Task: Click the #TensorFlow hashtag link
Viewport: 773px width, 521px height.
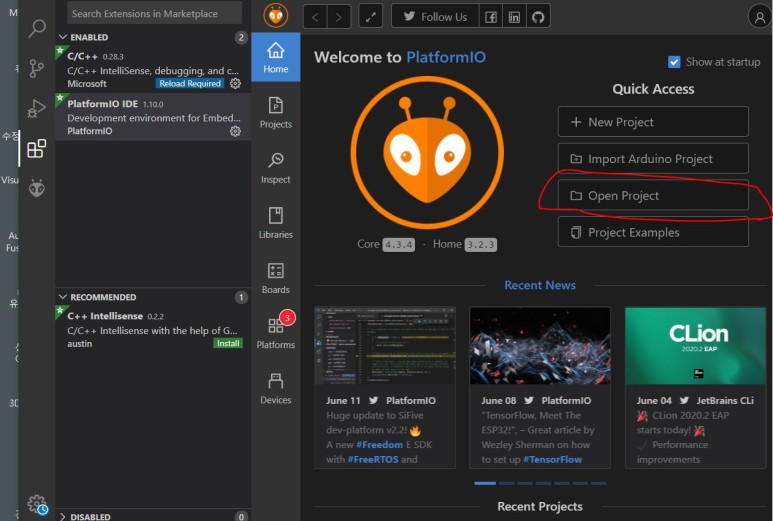Action: [552, 459]
